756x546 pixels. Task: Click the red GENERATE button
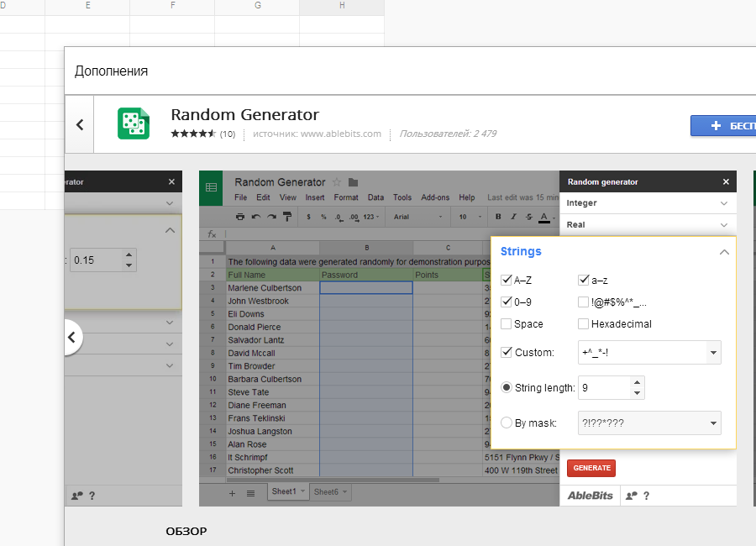(x=591, y=468)
